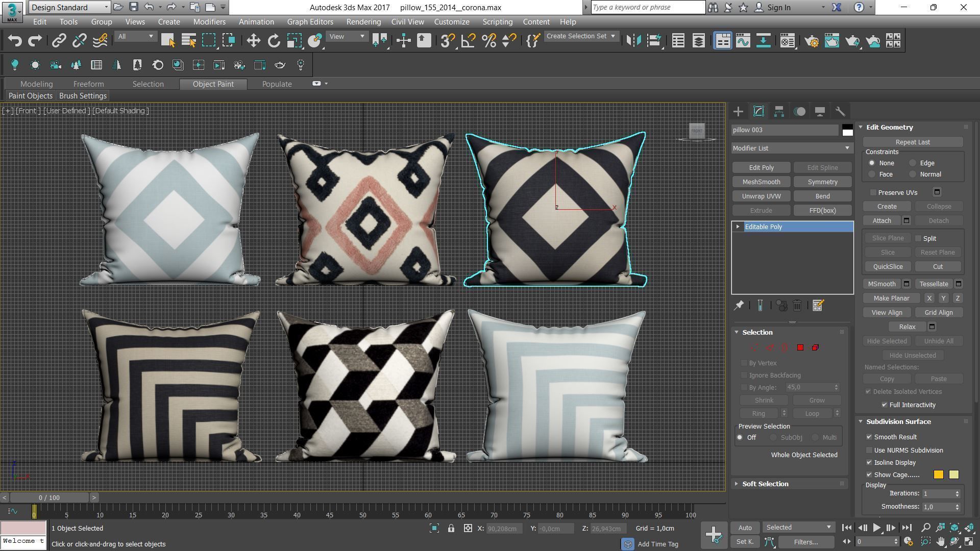
Task: Click the orange cage color swatch
Action: point(938,475)
